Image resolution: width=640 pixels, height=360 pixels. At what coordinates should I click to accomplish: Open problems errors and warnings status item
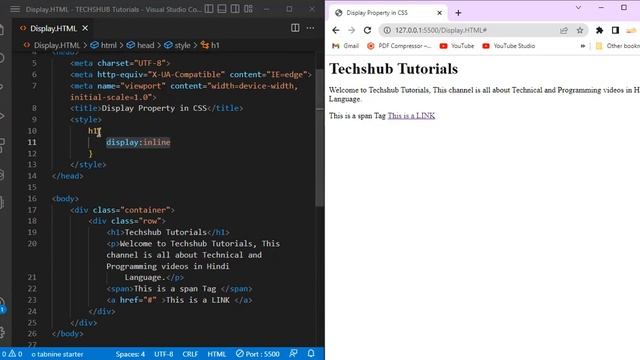(x=12, y=354)
